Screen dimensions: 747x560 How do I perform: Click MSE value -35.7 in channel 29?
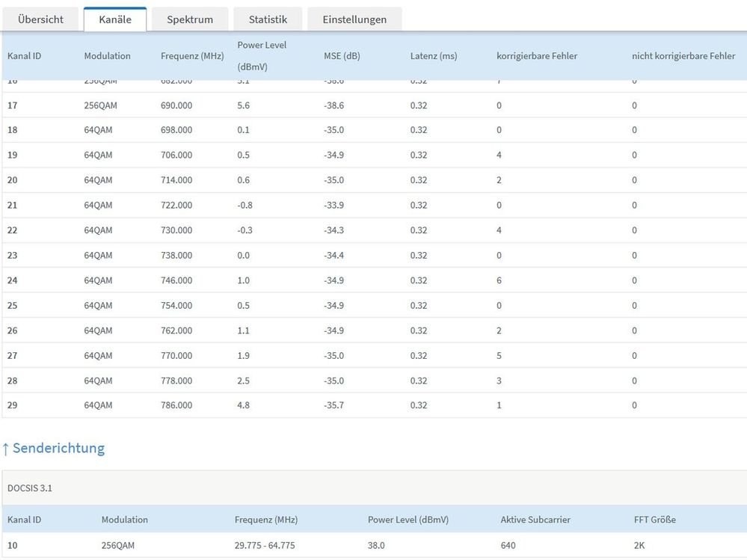(x=333, y=405)
